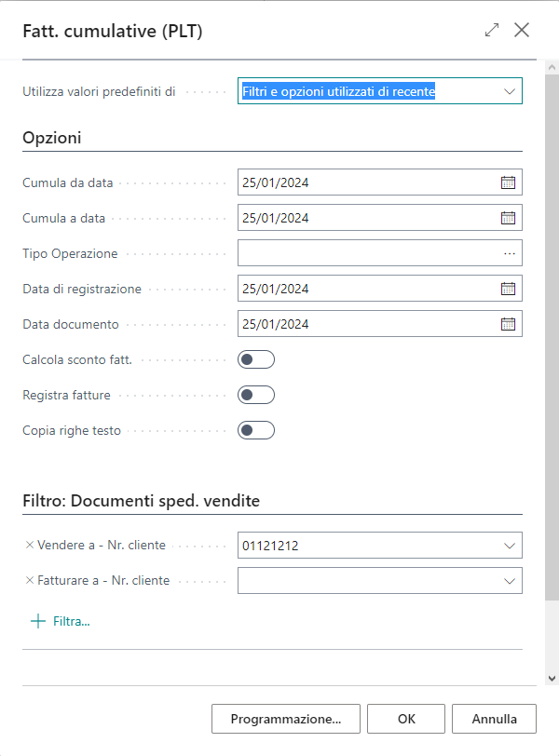Open calendar for Cumula da data

508,182
